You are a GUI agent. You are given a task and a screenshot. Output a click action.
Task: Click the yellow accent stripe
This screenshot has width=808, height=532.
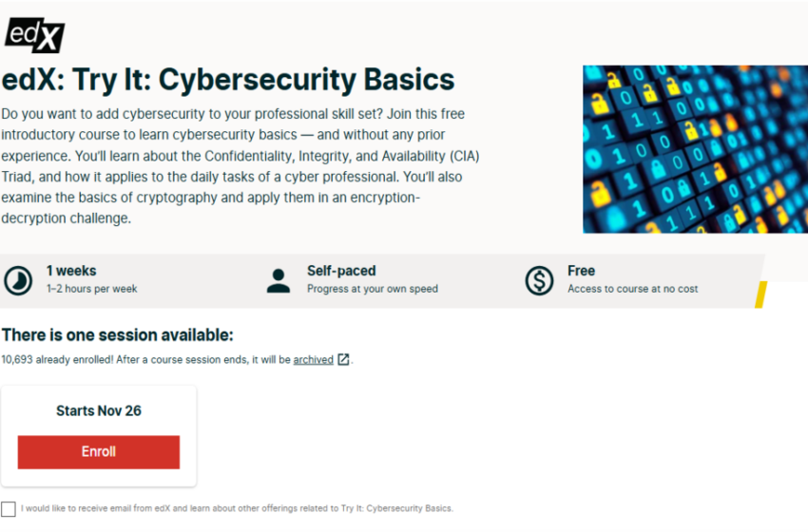click(x=761, y=294)
